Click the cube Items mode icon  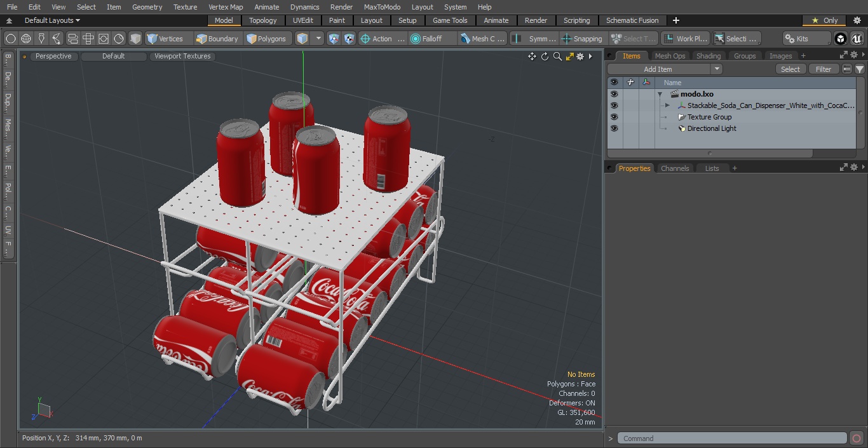[x=135, y=39]
